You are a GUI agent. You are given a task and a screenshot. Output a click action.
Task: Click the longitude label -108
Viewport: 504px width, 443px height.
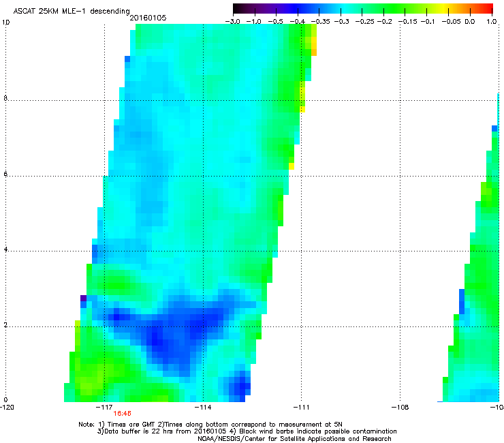400,408
